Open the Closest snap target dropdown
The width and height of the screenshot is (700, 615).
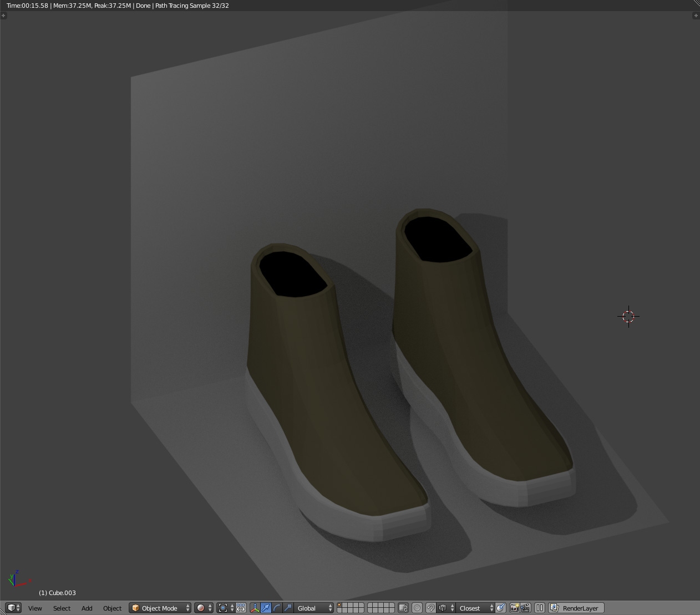(475, 608)
